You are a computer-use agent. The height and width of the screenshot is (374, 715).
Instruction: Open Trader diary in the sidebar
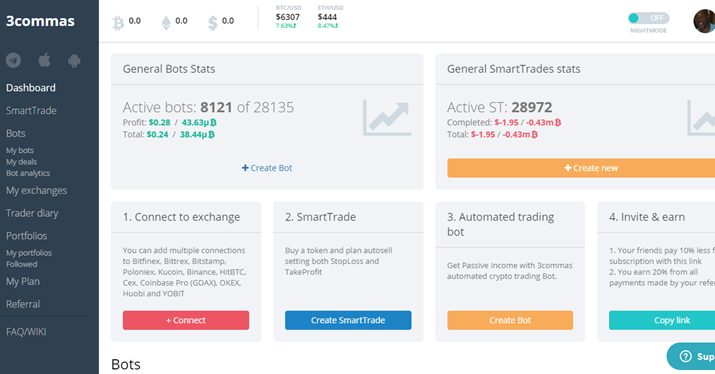coord(32,213)
